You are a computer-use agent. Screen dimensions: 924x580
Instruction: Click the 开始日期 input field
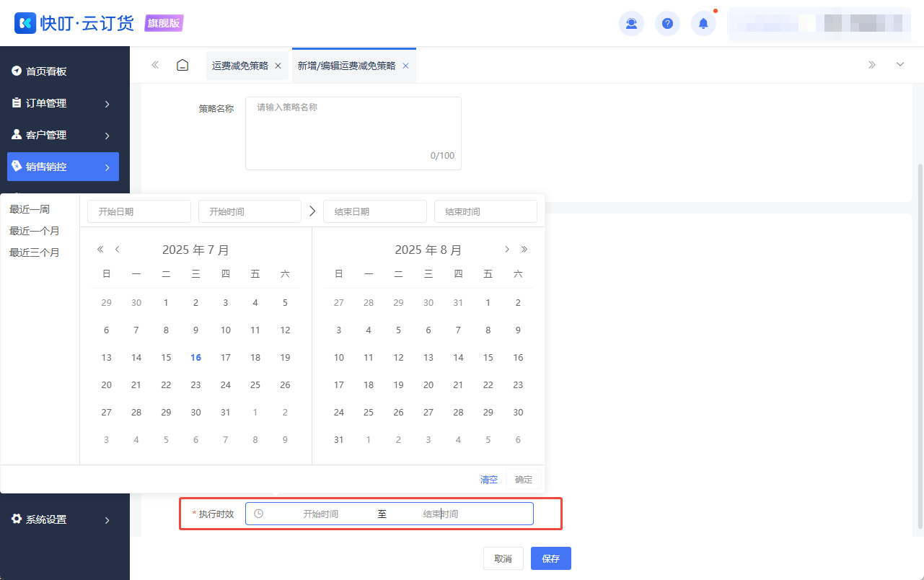pyautogui.click(x=139, y=211)
